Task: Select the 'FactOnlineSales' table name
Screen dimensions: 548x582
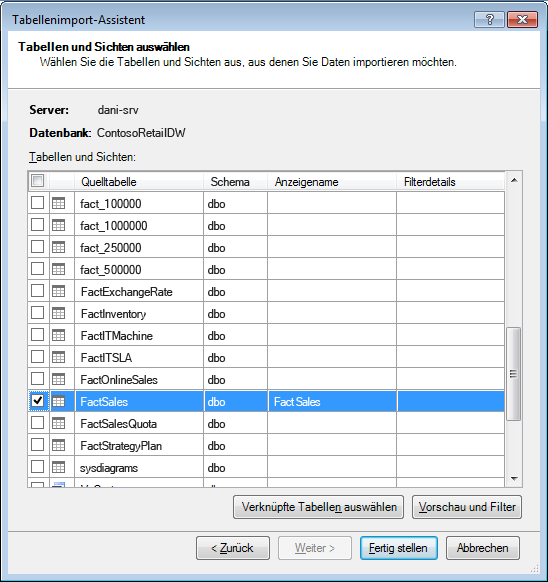Action: pyautogui.click(x=119, y=380)
